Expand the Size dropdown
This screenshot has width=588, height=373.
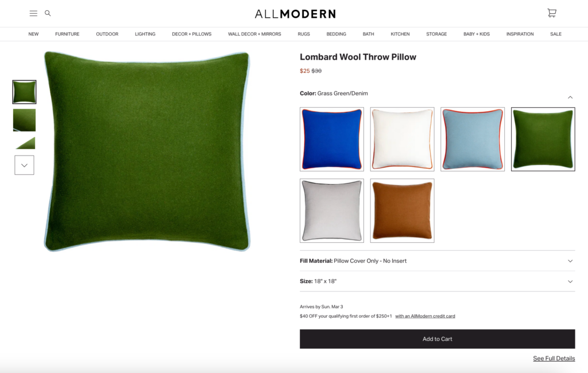click(437, 281)
